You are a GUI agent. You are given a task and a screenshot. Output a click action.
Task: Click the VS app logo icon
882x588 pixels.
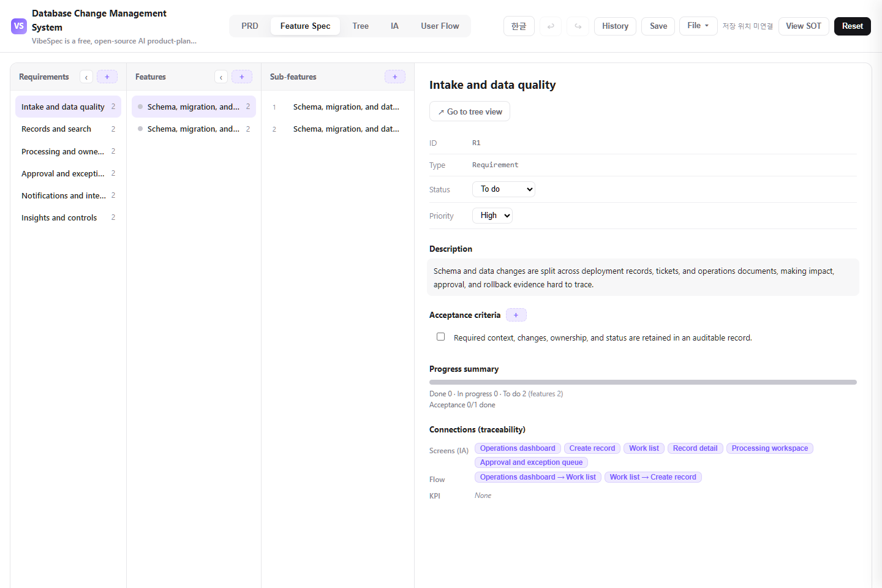click(19, 26)
